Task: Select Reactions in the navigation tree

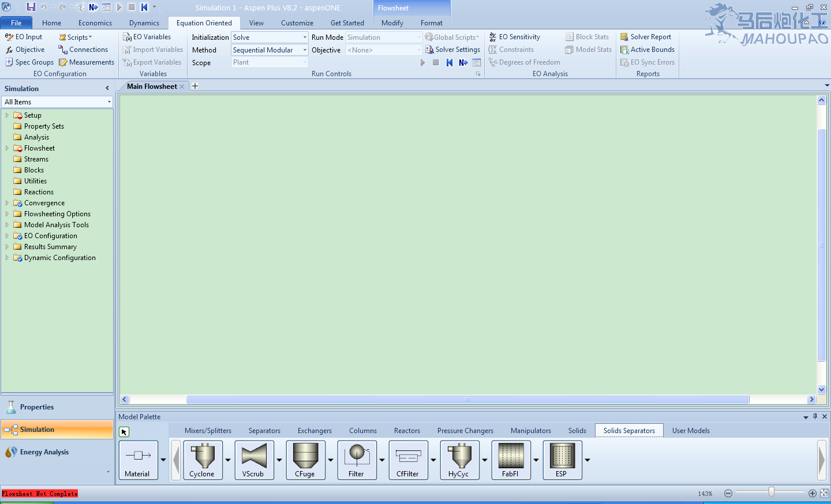Action: coord(39,192)
